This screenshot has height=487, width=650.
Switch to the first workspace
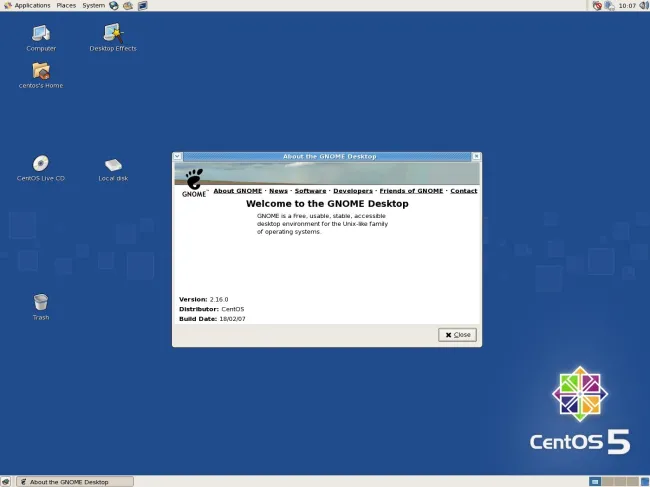[595, 482]
